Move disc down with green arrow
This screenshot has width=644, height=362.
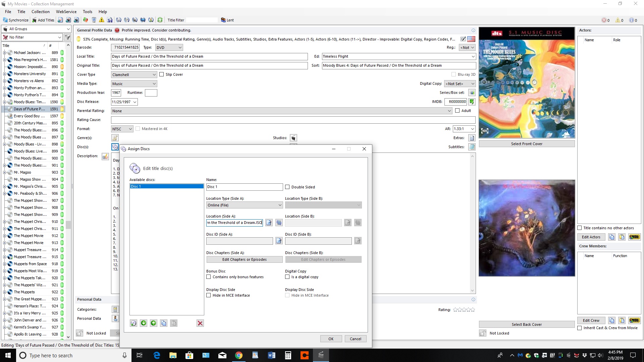point(144,323)
